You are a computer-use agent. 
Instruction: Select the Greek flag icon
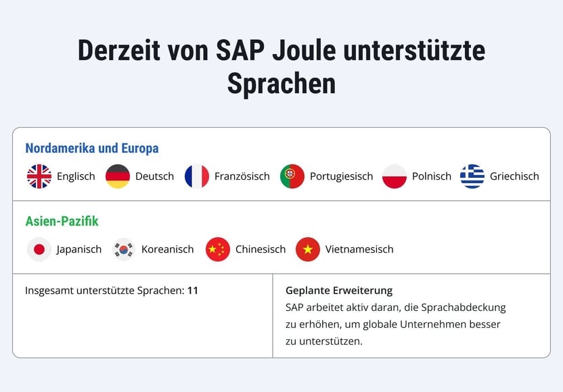click(472, 176)
